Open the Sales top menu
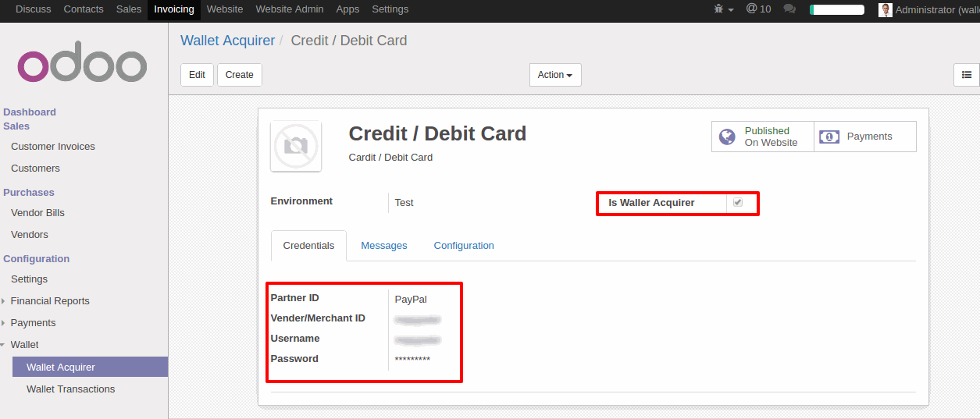Screen dimensions: 980x419 (129, 9)
